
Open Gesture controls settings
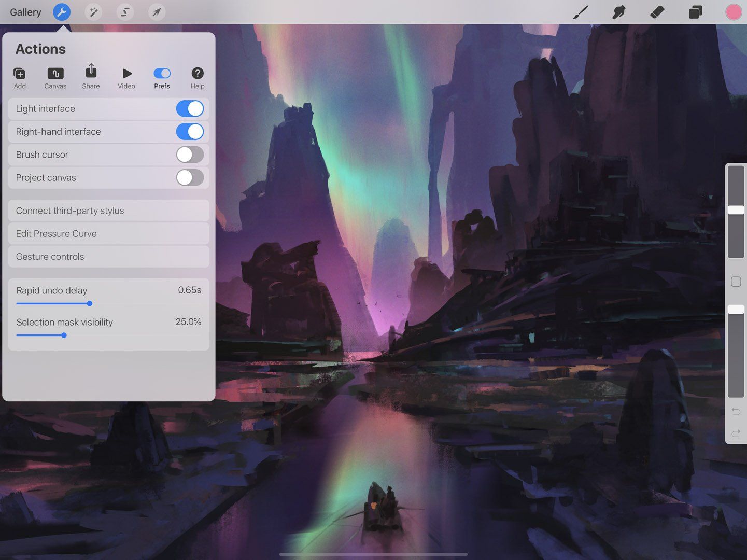tap(108, 256)
